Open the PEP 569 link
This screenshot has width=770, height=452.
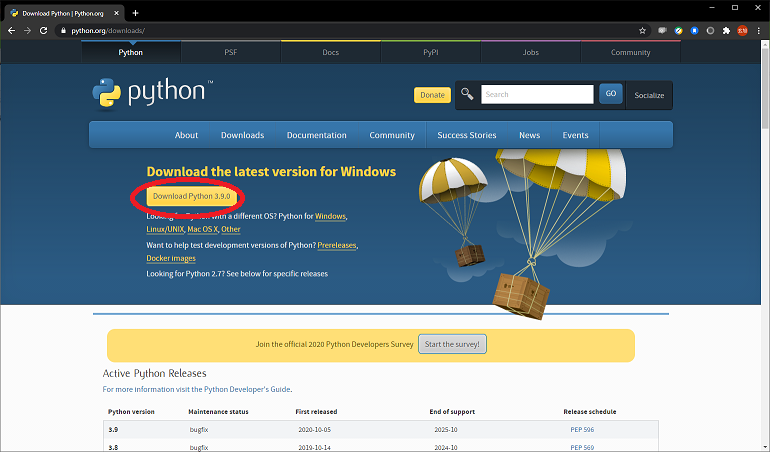[x=582, y=448]
